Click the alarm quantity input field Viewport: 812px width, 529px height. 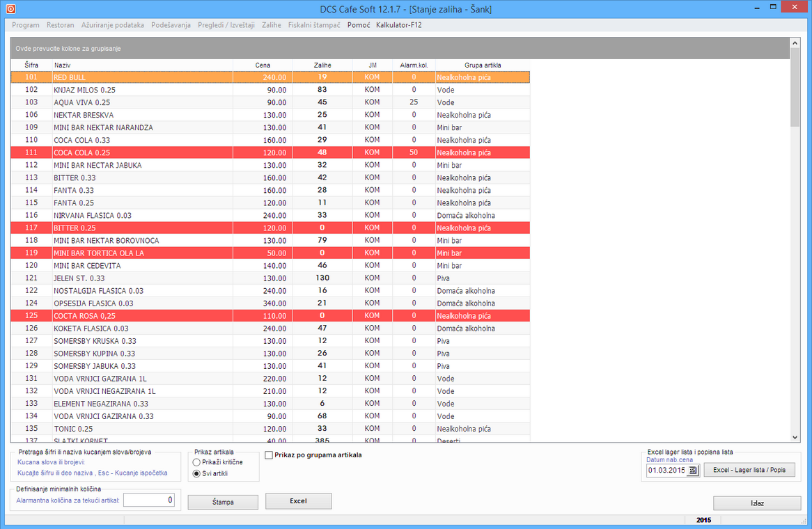click(149, 500)
